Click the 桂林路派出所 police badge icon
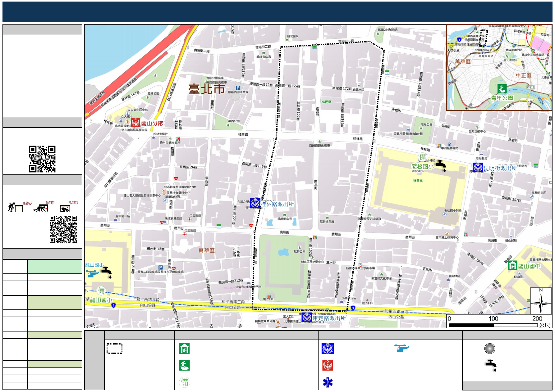 click(x=255, y=203)
